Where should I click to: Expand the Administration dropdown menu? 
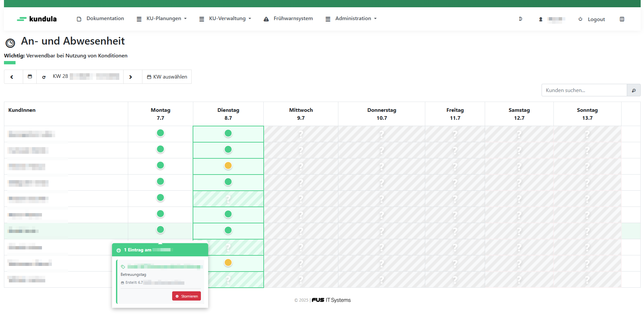(351, 19)
